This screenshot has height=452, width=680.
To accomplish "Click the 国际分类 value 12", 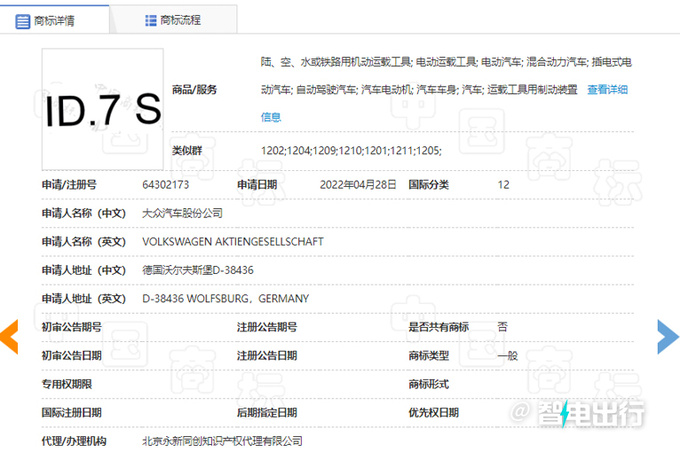I will [503, 185].
